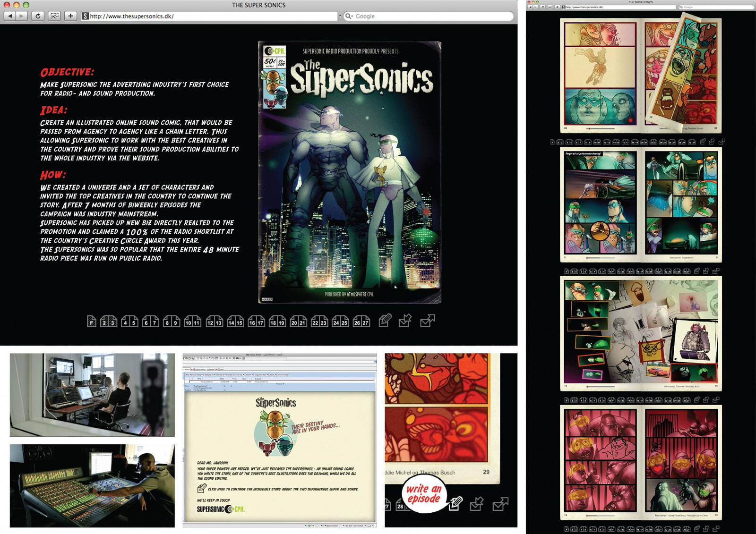
Task: Click pencil icon under the first spread, right window
Action: click(703, 141)
